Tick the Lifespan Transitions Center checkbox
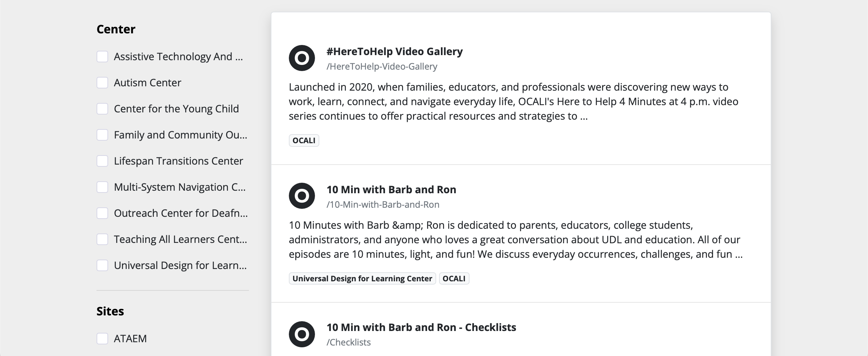This screenshot has height=356, width=868. [102, 161]
